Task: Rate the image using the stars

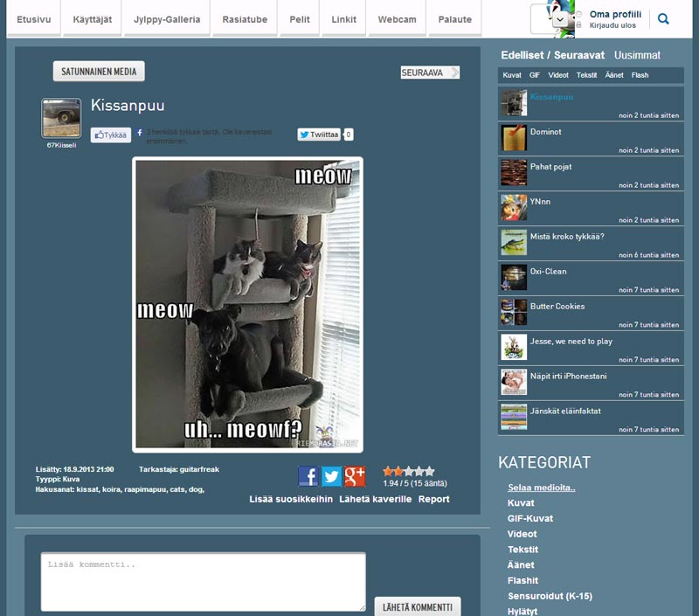Action: (408, 471)
